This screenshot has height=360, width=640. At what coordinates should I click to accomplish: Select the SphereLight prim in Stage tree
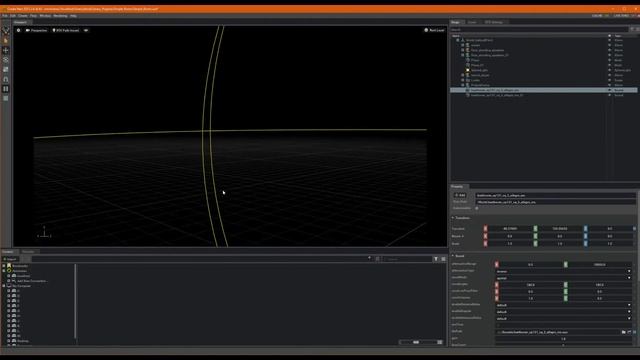[479, 70]
